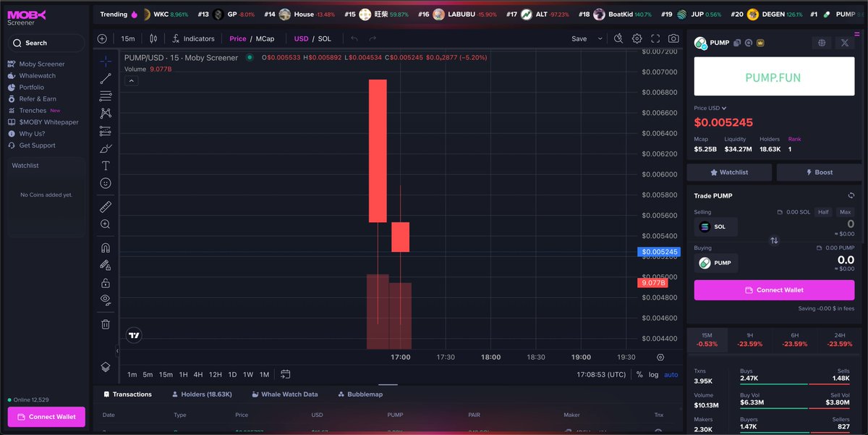
Task: Switch chart currency to USD
Action: [301, 38]
